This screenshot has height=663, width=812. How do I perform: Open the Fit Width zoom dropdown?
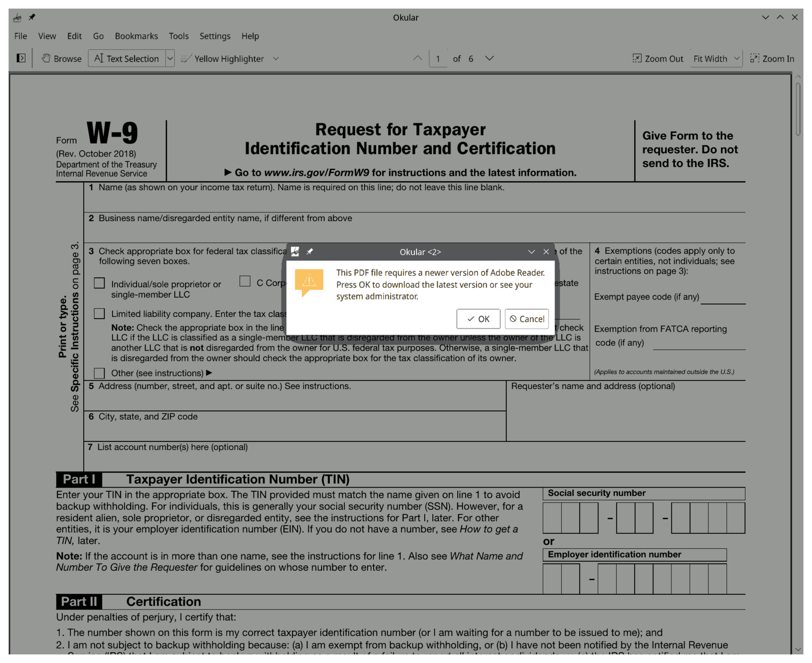[x=716, y=59]
